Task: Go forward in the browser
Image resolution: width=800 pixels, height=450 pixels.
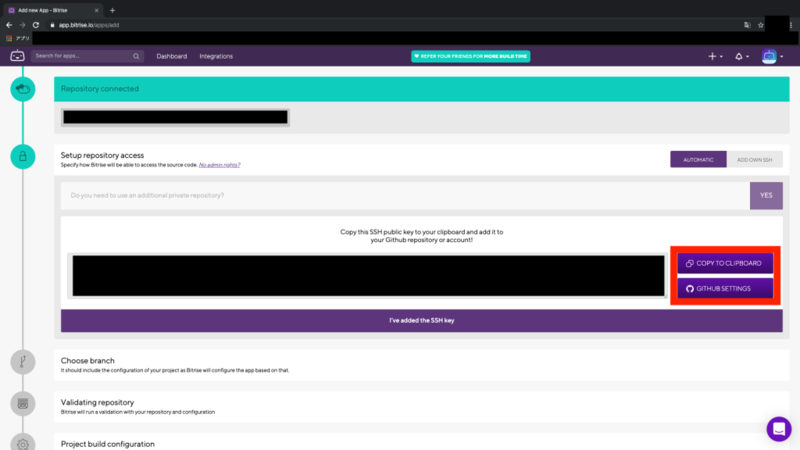Action: (x=22, y=24)
